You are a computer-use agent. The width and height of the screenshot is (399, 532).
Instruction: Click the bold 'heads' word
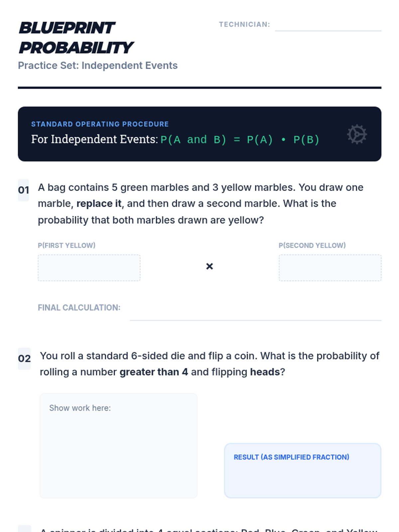tap(265, 372)
